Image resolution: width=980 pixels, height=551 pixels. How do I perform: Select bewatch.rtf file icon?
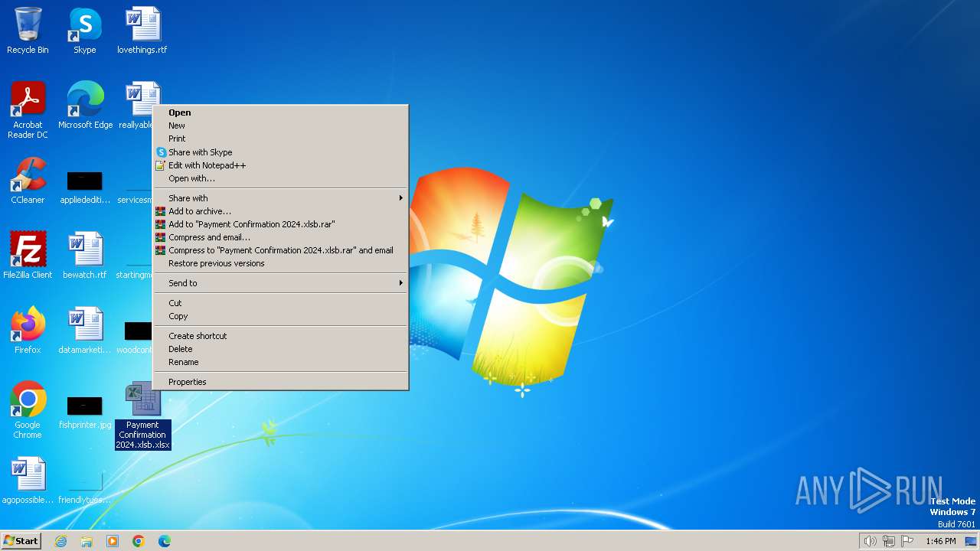coord(85,256)
